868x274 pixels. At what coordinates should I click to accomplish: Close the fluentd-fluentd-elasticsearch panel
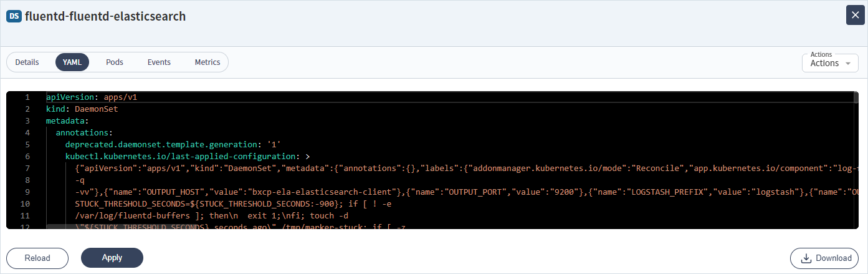(855, 15)
